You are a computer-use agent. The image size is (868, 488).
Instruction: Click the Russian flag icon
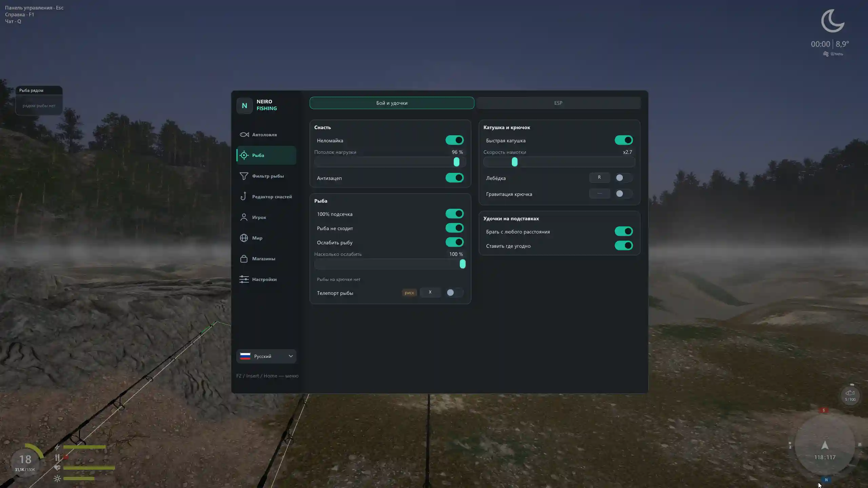pos(245,356)
